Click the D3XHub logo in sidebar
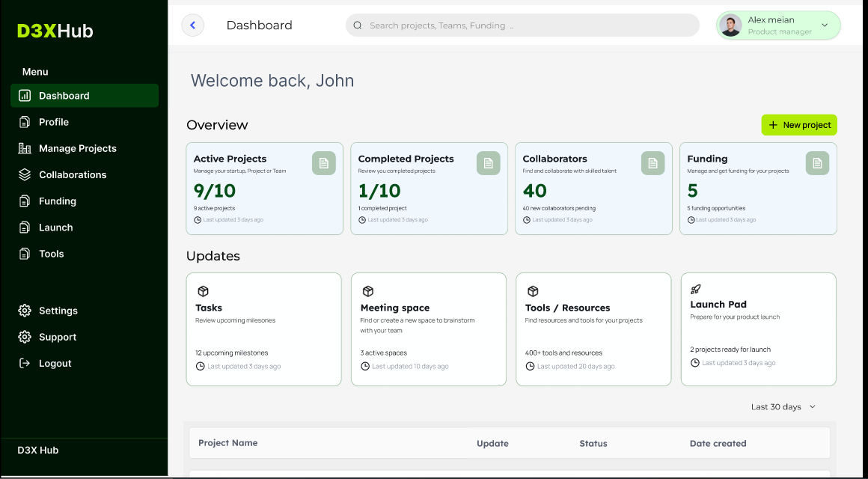This screenshot has width=868, height=479. pos(55,31)
